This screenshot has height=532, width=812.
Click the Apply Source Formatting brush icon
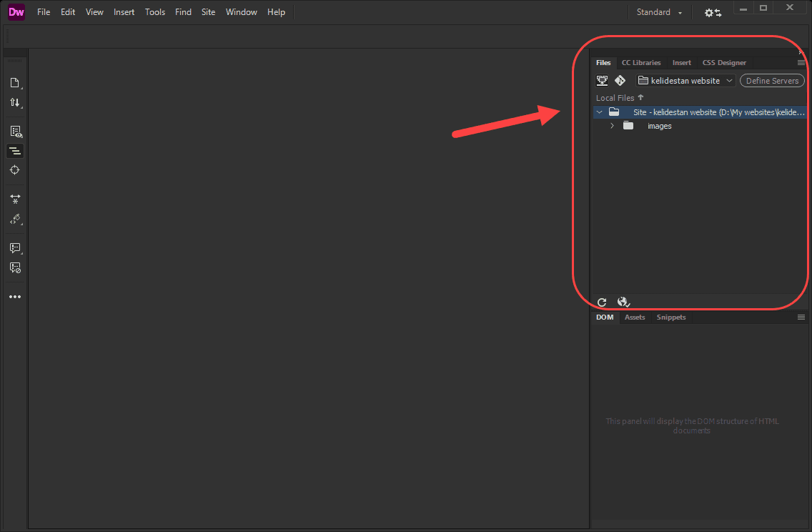15,219
